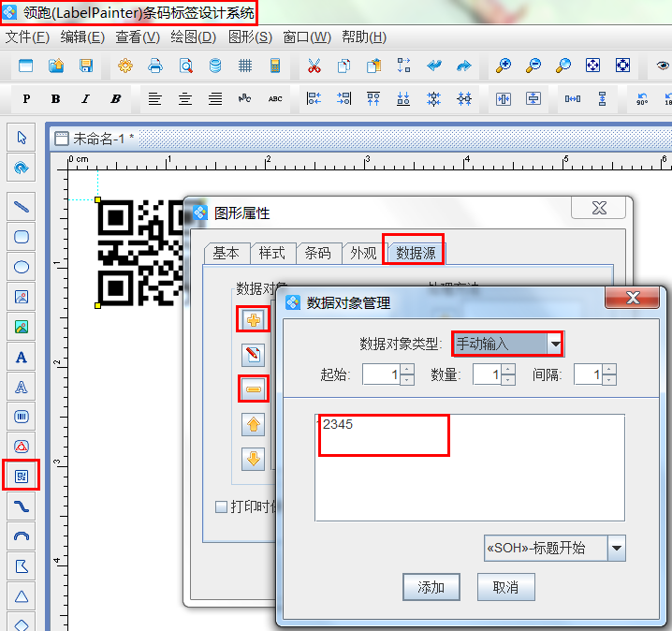The width and height of the screenshot is (672, 631).
Task: Switch to the 基本 tab
Action: tap(226, 254)
